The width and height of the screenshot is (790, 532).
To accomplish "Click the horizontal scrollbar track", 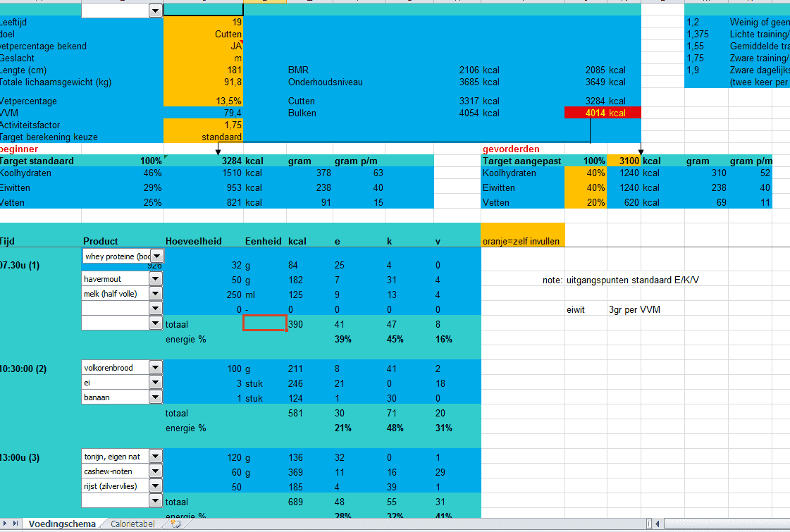I will tap(726, 524).
